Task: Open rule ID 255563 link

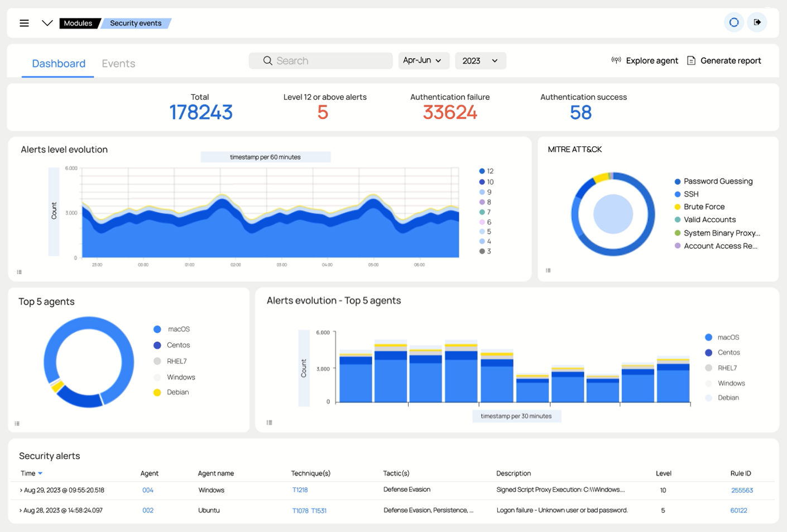Action: pyautogui.click(x=742, y=490)
